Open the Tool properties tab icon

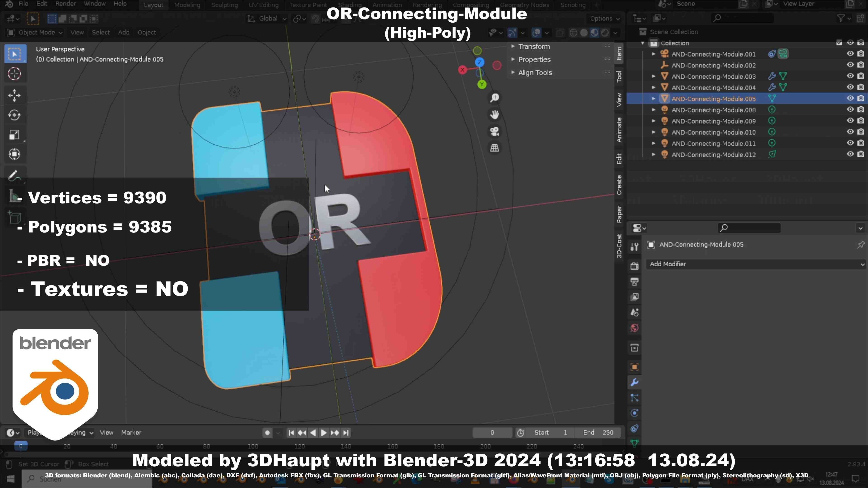tap(634, 247)
